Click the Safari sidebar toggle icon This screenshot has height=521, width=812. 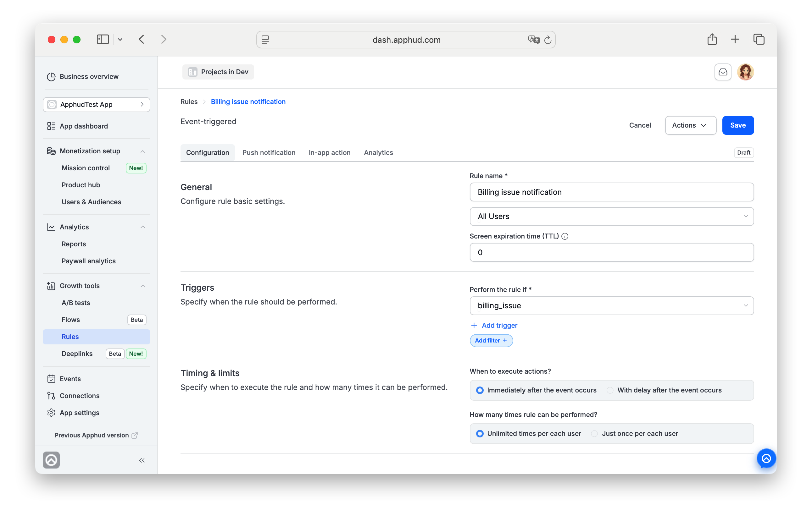103,40
